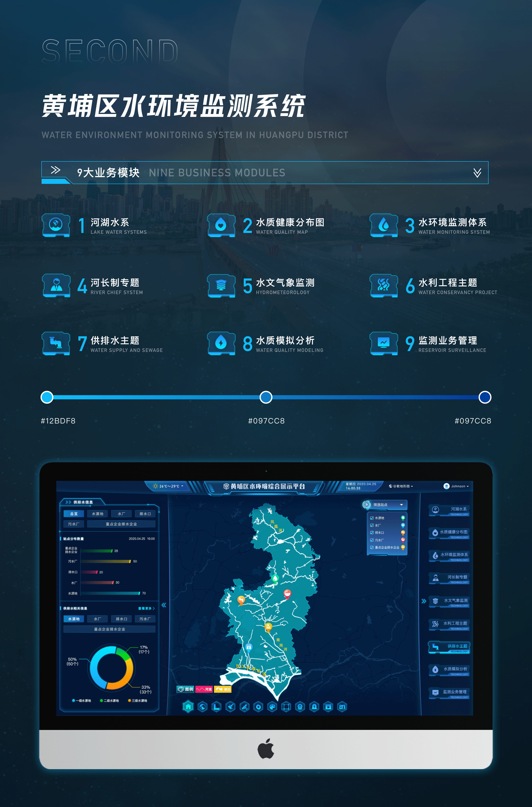Click poster icon for module 2 Water Quality Map

tap(221, 225)
